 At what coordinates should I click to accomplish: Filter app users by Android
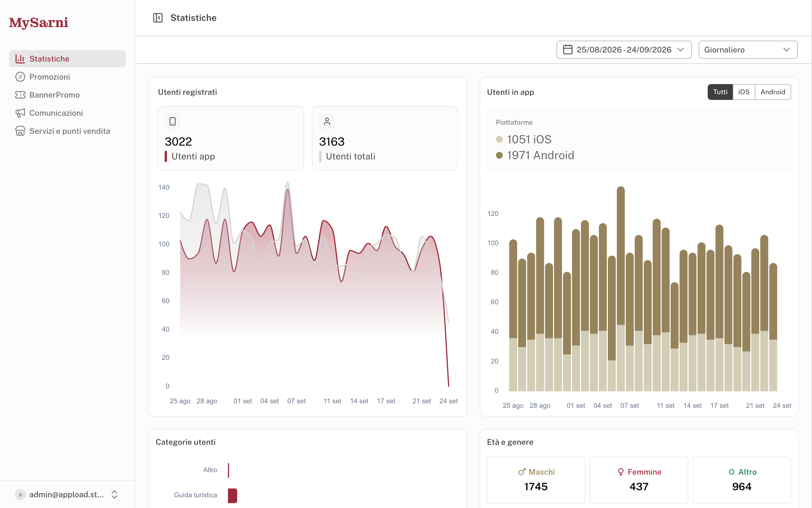pyautogui.click(x=773, y=92)
